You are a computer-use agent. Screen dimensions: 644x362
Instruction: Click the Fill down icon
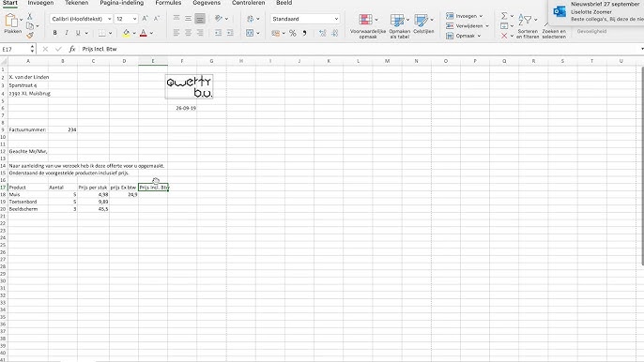[504, 26]
